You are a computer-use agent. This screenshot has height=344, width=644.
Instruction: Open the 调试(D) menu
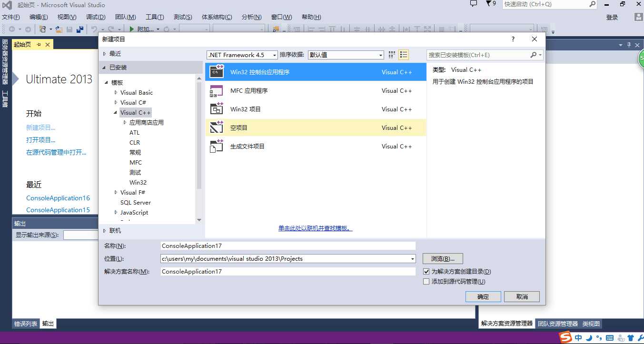pos(95,17)
